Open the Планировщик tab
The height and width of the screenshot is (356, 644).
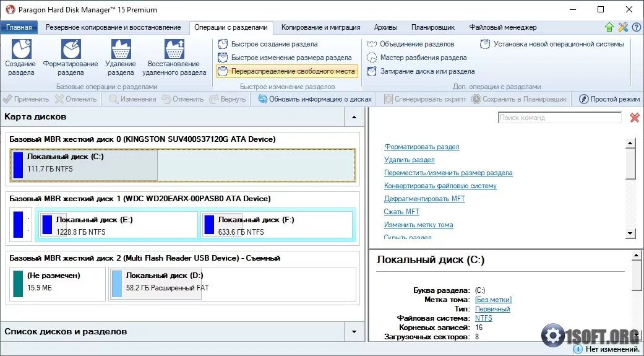[x=433, y=27]
